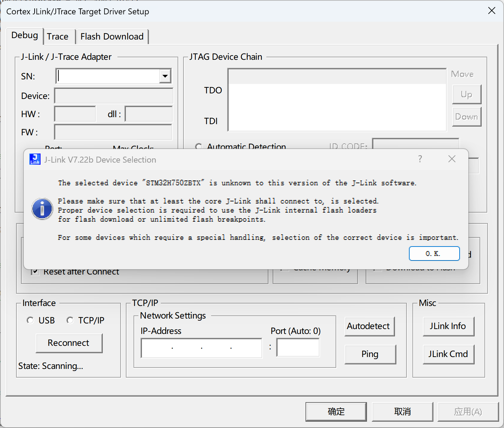Open the SN dropdown arrow
This screenshot has width=504, height=428.
165,76
